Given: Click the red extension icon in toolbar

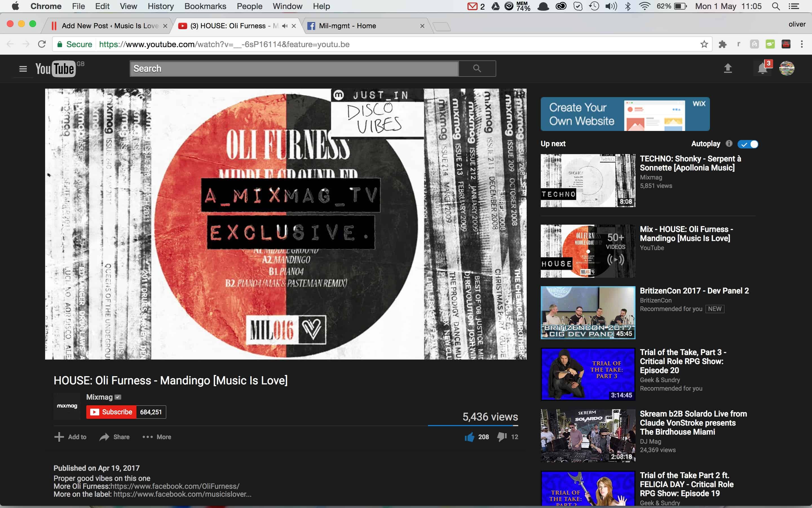Looking at the screenshot, I should pyautogui.click(x=786, y=44).
